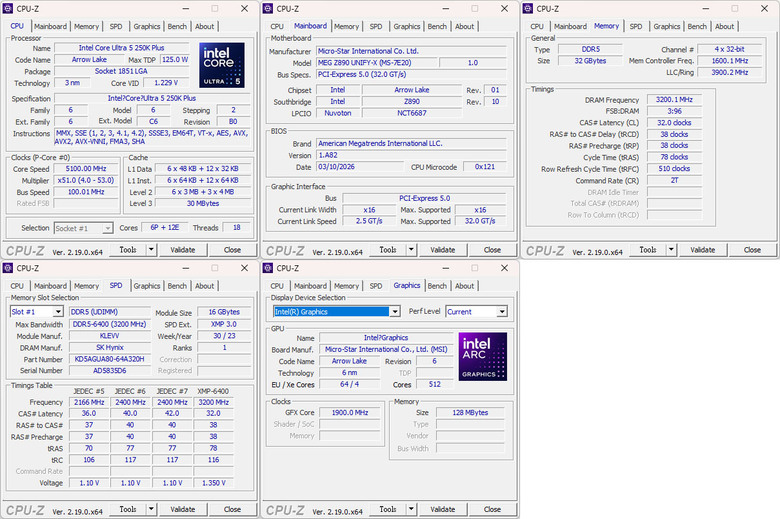Image resolution: width=780 pixels, height=519 pixels.
Task: Click the mainboard model MEG Z890 UNIFY-X (MS-7E20)
Action: [x=377, y=63]
